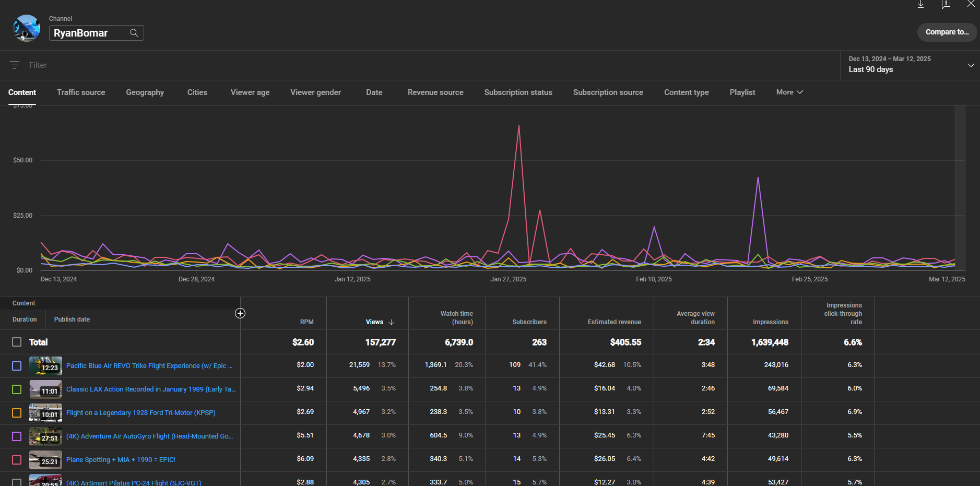Viewport: 980px width, 486px height.
Task: Click the 11:01 Classic LAX video thumbnail
Action: 45,389
